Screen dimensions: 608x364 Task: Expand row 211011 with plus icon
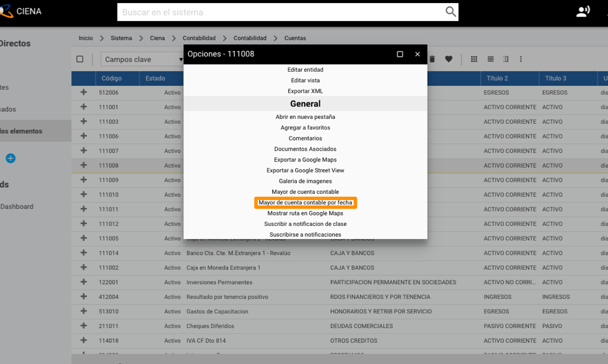(x=84, y=326)
